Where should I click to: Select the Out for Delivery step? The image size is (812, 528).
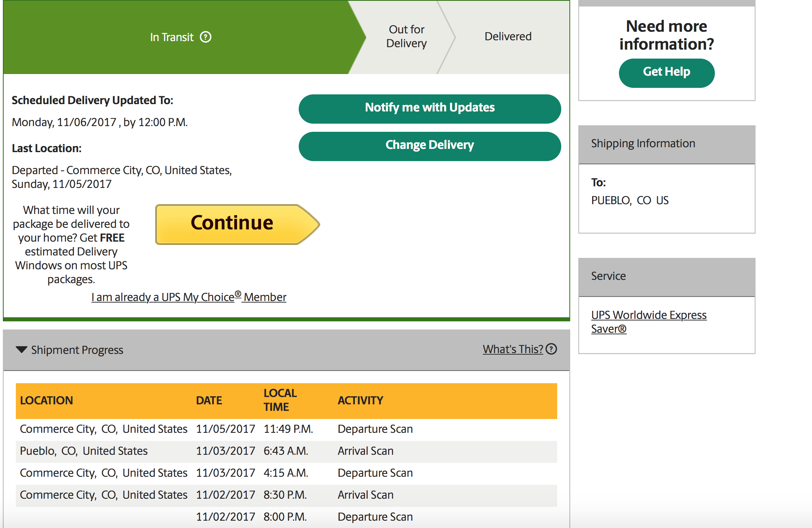[406, 37]
